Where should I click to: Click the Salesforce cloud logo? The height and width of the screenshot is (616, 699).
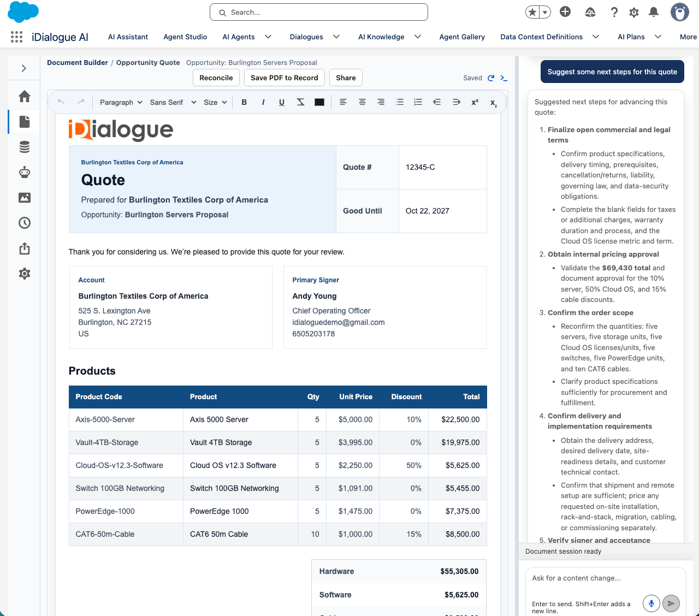coord(23,12)
